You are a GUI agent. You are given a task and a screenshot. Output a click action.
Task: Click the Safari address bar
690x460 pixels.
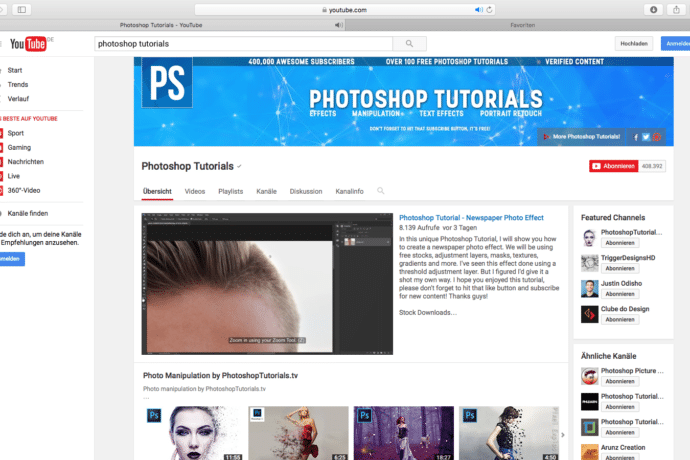[345, 10]
